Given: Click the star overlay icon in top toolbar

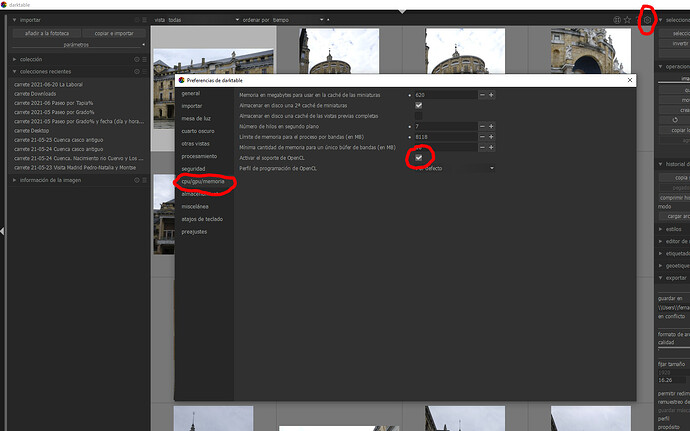Looking at the screenshot, I should point(628,19).
